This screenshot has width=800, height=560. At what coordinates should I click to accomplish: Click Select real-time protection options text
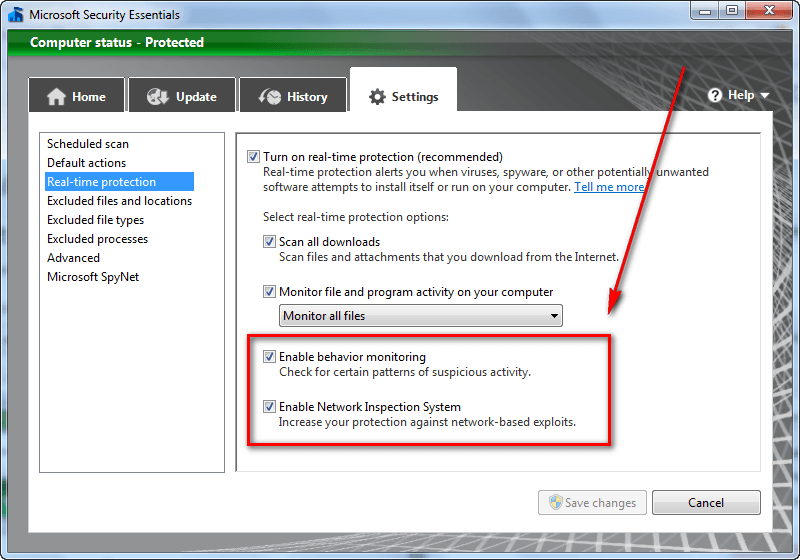(356, 217)
